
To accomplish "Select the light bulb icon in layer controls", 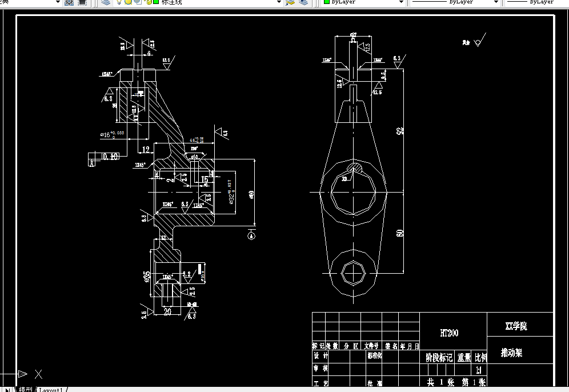I will click(119, 3).
